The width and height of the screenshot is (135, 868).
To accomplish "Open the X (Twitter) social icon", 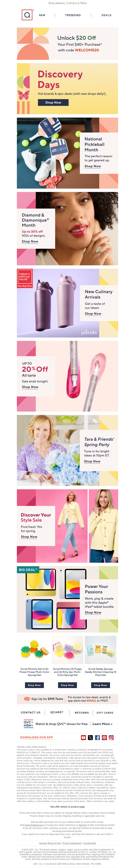I will coord(90,738).
